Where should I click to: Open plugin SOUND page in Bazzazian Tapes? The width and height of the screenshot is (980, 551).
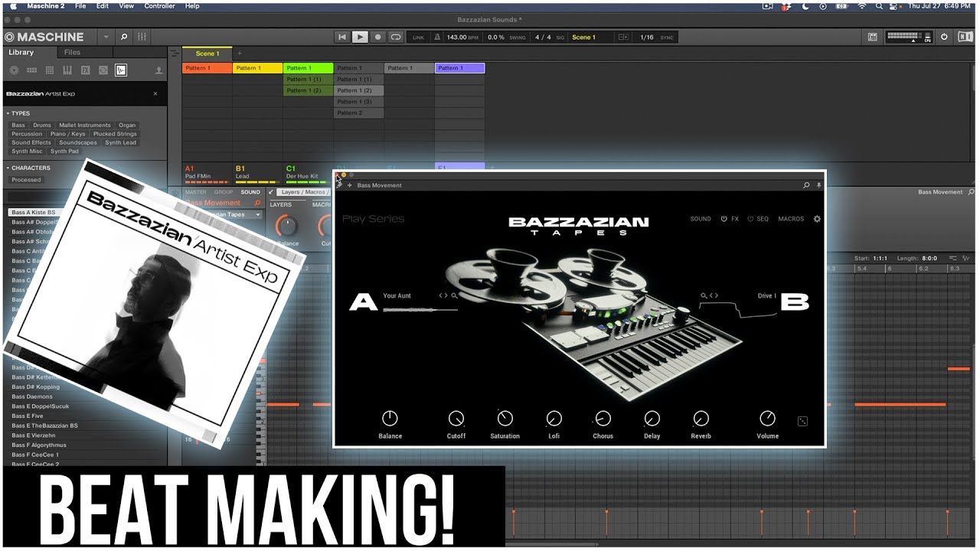pos(701,219)
